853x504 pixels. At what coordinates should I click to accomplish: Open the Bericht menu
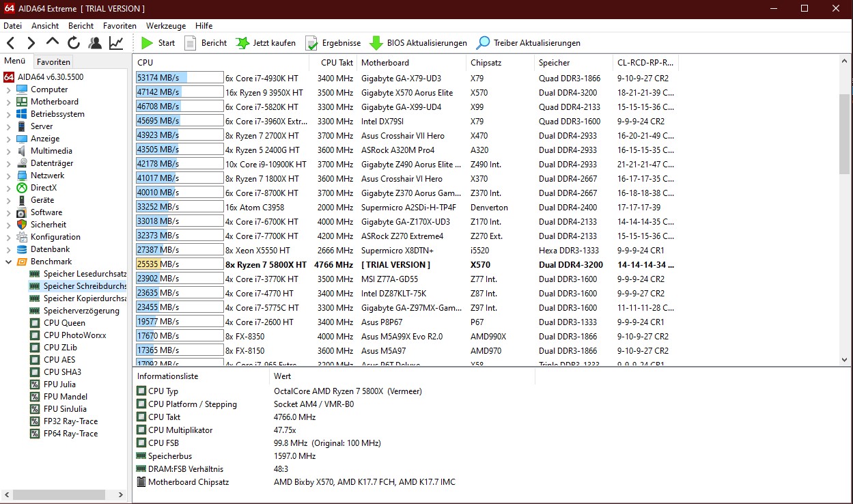coord(81,26)
